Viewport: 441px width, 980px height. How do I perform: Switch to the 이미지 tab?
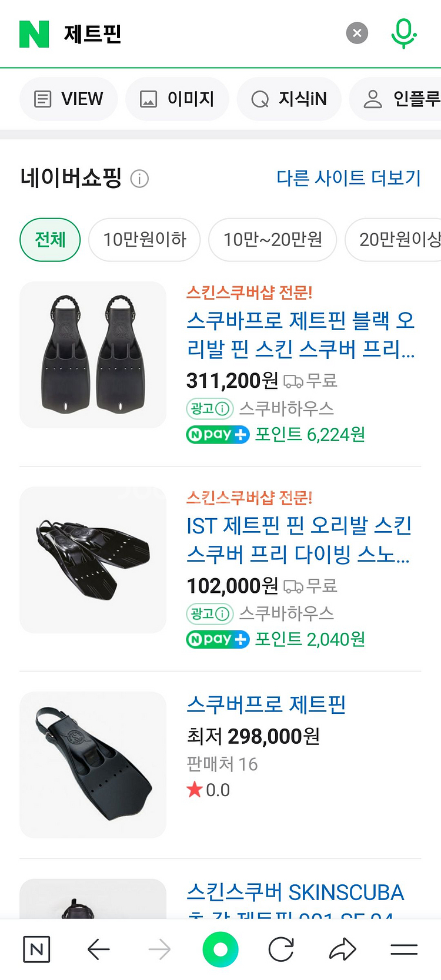[177, 99]
